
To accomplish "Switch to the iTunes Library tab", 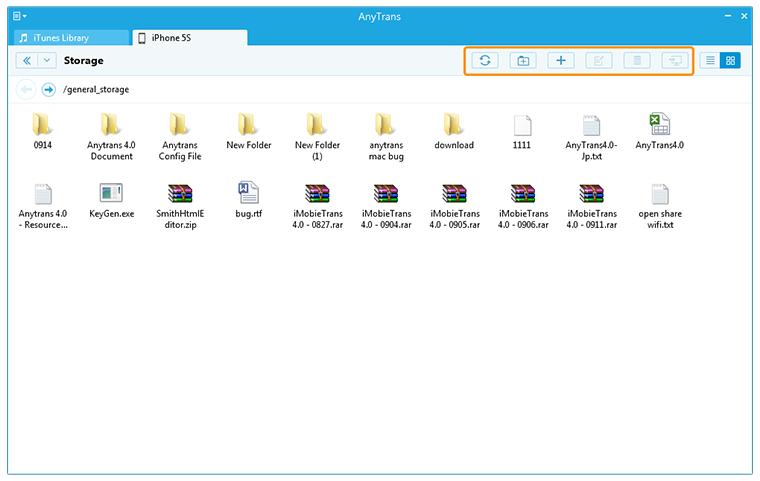I will coord(68,38).
